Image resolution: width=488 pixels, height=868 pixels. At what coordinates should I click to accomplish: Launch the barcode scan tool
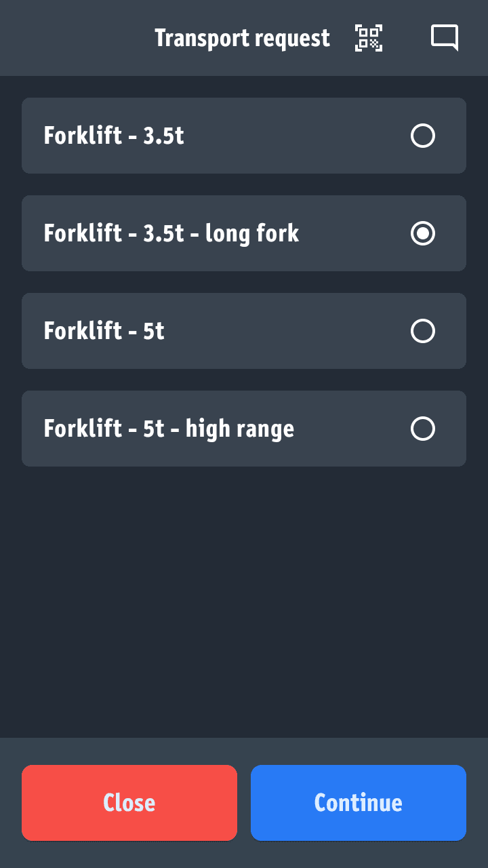(368, 38)
